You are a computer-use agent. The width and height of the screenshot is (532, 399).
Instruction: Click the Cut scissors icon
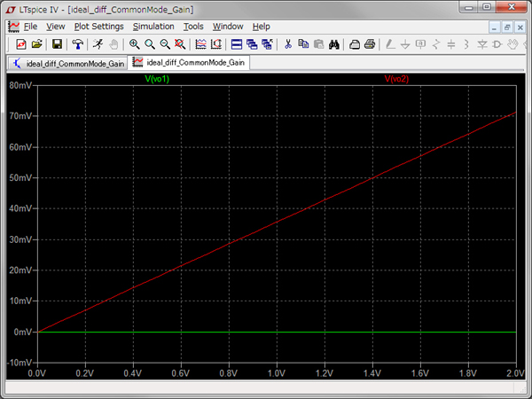pos(287,44)
